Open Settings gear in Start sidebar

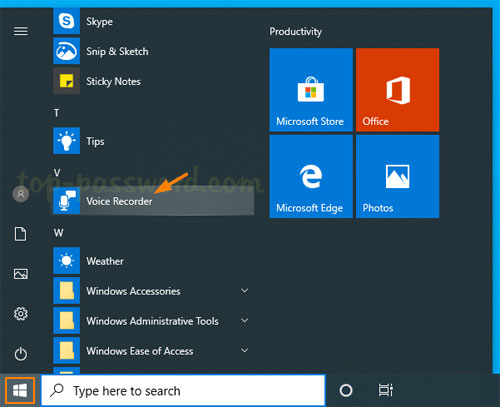pyautogui.click(x=21, y=314)
